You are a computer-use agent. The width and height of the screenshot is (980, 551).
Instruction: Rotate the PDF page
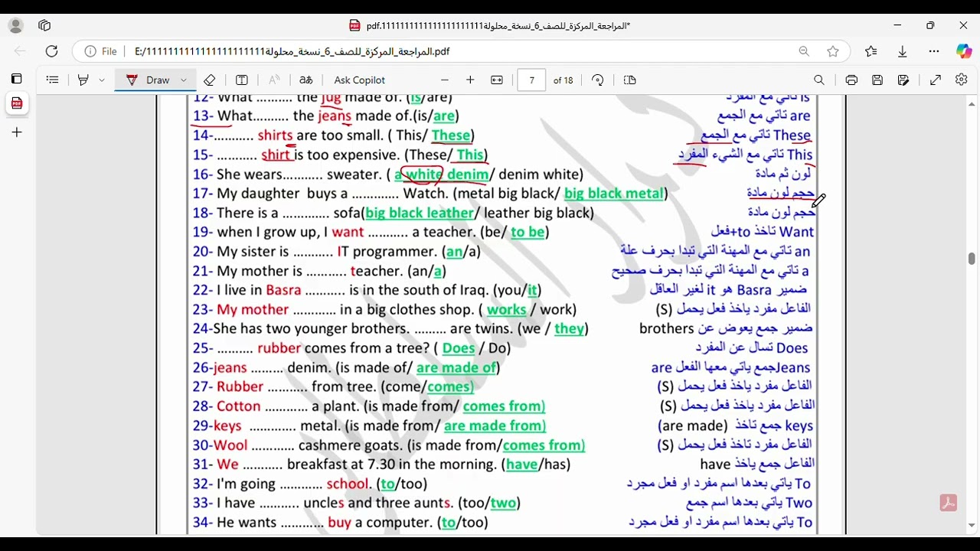pos(598,80)
